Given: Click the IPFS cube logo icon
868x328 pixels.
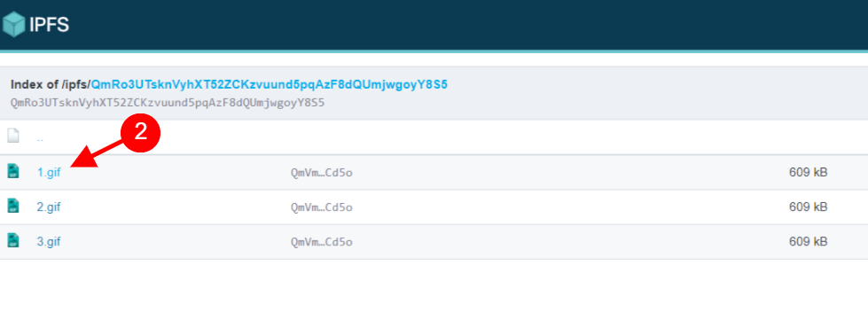Looking at the screenshot, I should tap(14, 25).
